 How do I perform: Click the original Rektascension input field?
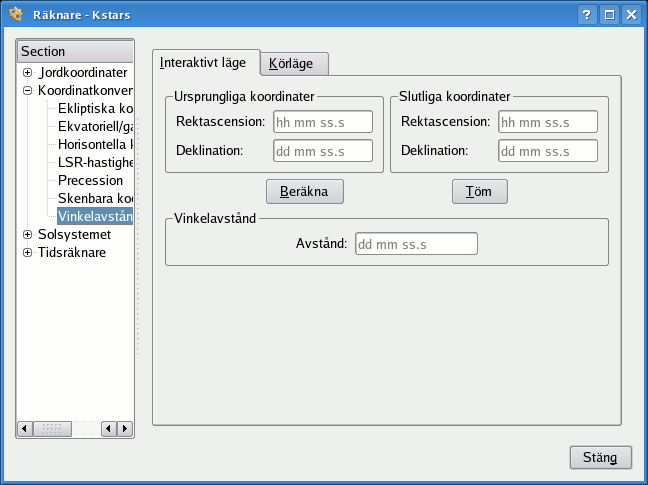point(323,122)
